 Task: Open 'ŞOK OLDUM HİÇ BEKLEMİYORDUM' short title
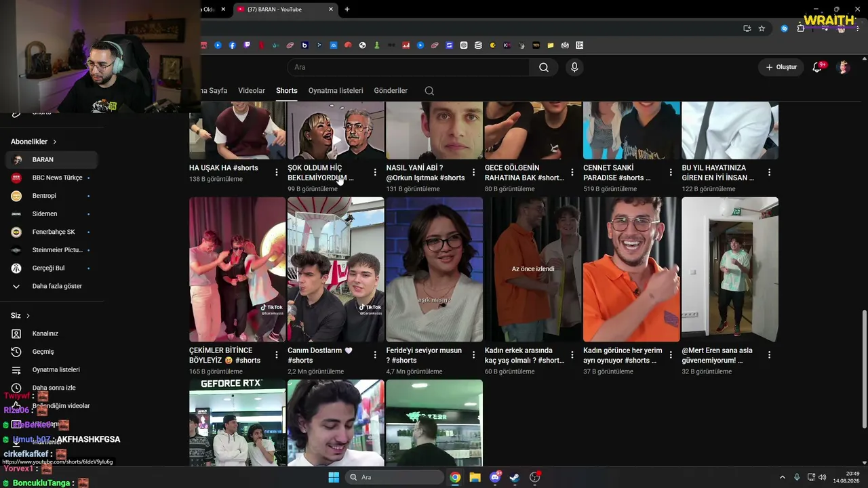point(321,173)
